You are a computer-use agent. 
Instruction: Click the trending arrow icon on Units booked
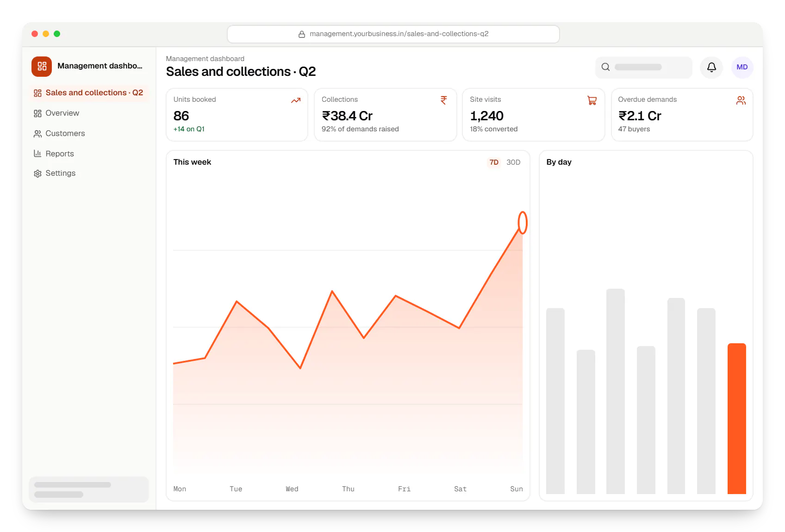pyautogui.click(x=296, y=100)
